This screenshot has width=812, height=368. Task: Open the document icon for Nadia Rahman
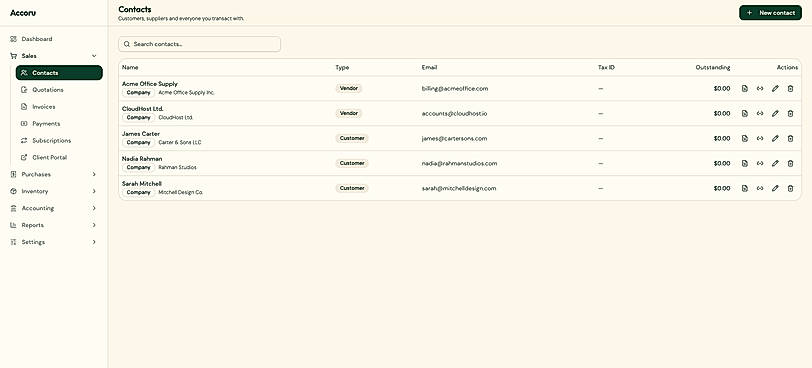click(x=745, y=163)
